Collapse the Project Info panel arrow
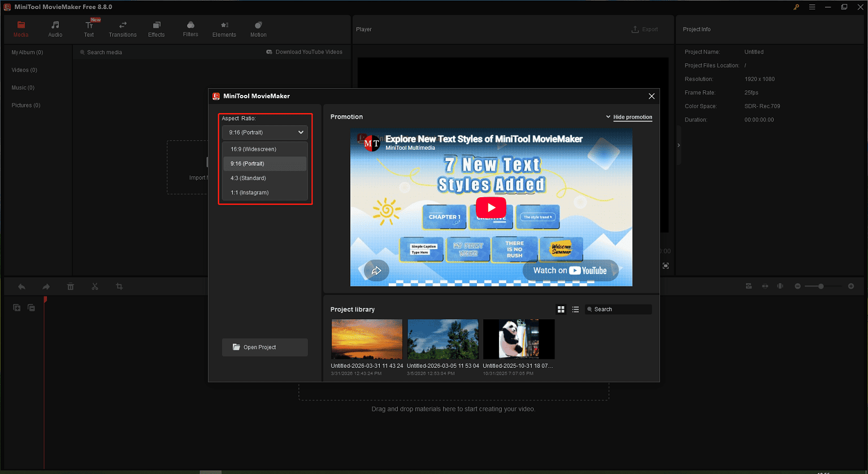The image size is (868, 474). tap(679, 145)
